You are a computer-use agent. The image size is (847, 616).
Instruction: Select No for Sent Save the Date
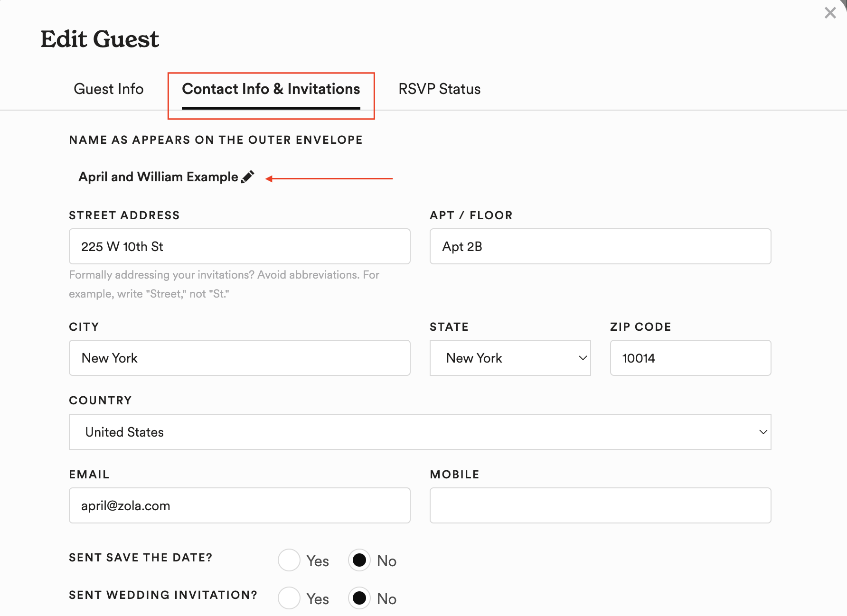click(x=359, y=560)
